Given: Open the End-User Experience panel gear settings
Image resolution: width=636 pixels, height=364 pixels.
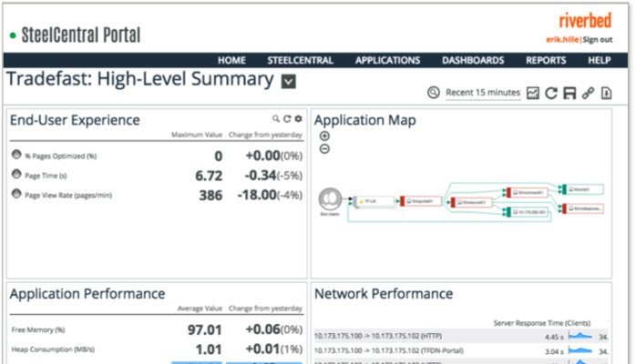Looking at the screenshot, I should coord(299,118).
